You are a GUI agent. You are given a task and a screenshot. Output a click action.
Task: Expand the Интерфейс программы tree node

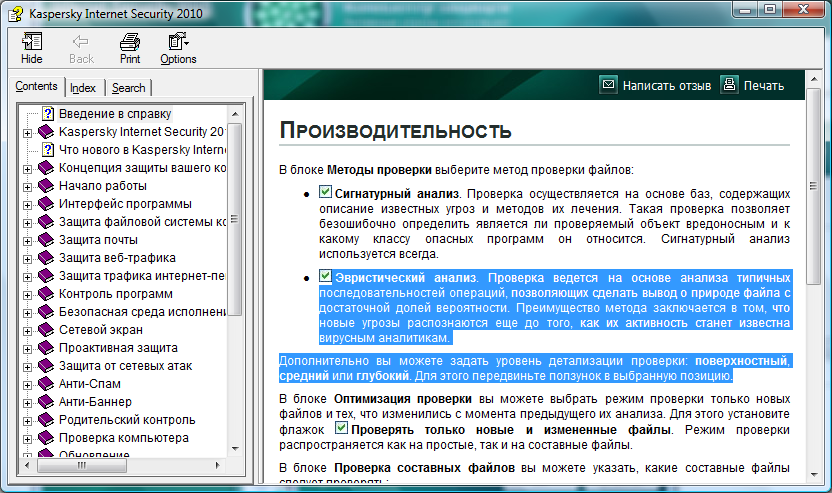pyautogui.click(x=28, y=205)
